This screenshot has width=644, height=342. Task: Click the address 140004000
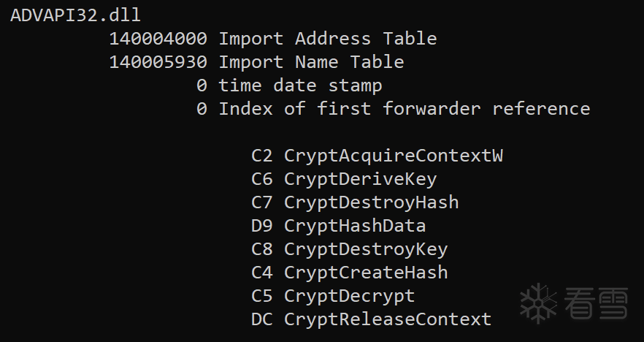[158, 38]
